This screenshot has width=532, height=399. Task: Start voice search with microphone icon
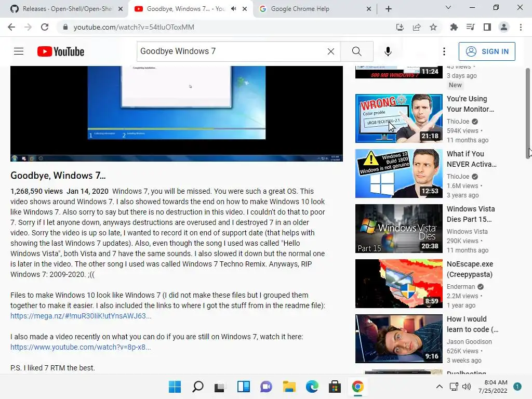pyautogui.click(x=388, y=51)
